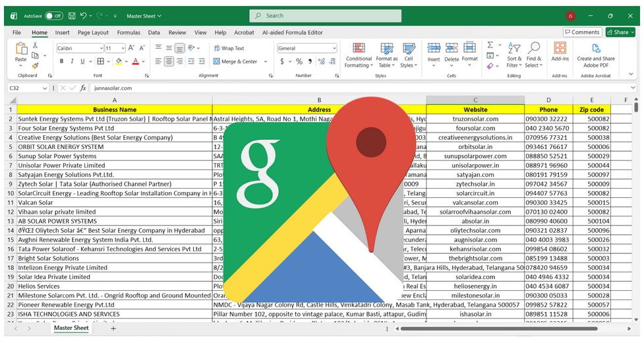Image resolution: width=644 pixels, height=343 pixels.
Task: Open Conditional Formatting menu
Action: tap(359, 55)
